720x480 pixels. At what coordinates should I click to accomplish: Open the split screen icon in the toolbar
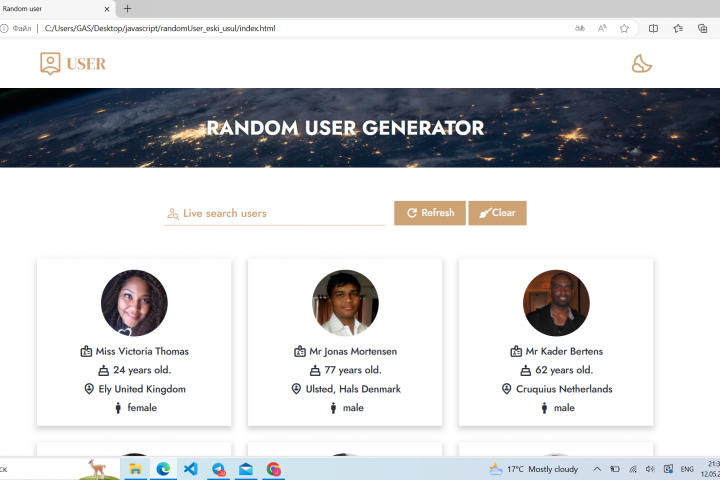click(x=653, y=28)
